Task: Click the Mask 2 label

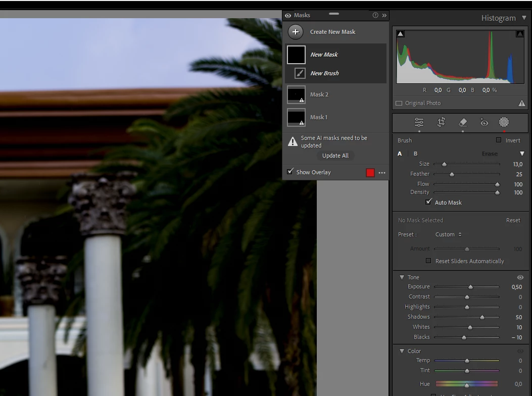Action: [319, 94]
